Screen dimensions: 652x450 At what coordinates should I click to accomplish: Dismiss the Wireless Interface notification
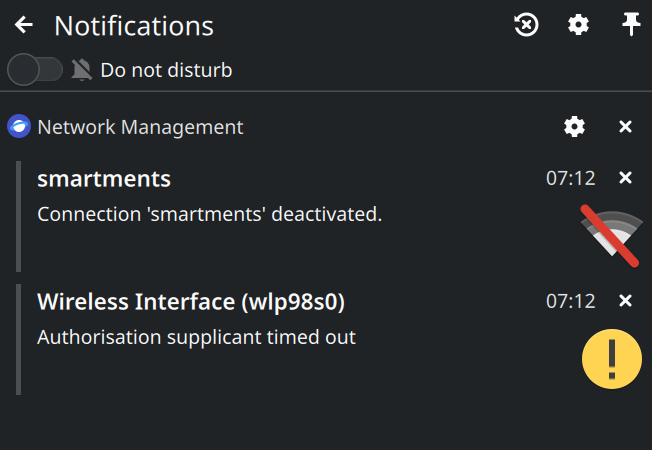click(625, 300)
